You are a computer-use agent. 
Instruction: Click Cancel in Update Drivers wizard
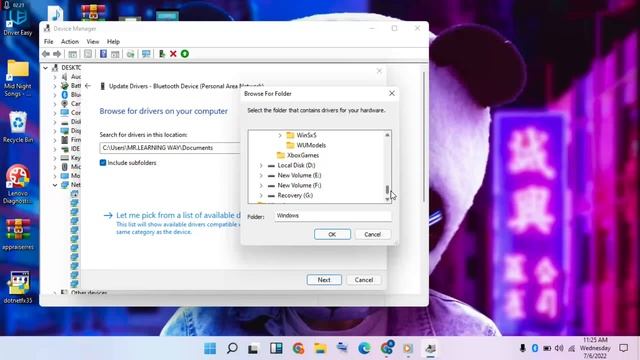pyautogui.click(x=364, y=280)
